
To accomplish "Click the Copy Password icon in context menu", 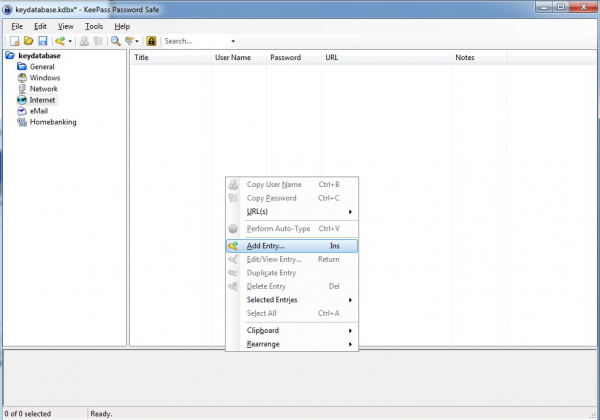I will click(233, 198).
